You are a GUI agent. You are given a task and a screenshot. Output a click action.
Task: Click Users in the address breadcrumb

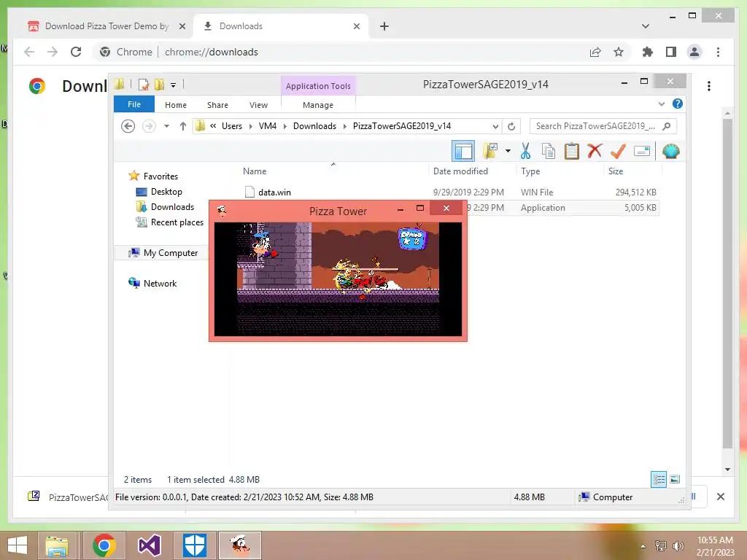point(231,126)
